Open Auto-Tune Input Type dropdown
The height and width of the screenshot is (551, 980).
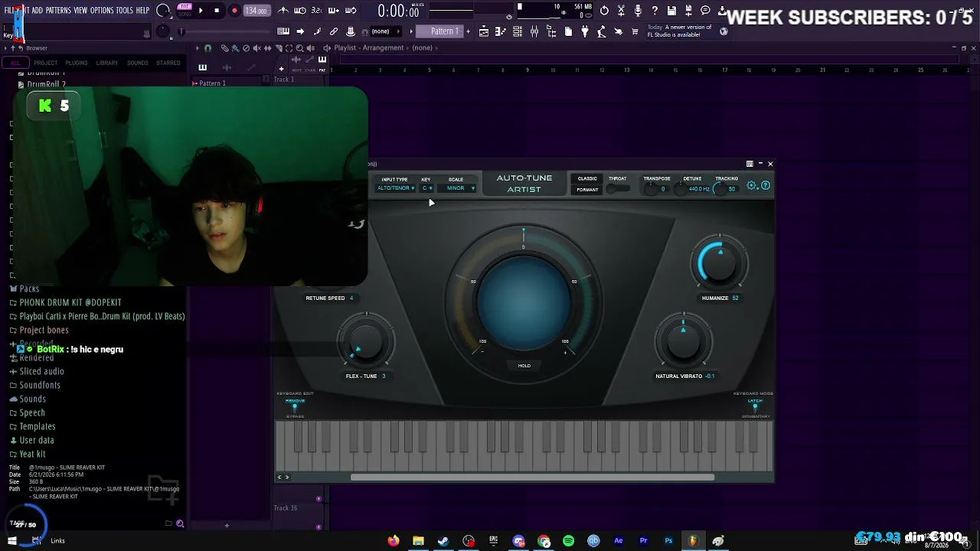(x=395, y=188)
